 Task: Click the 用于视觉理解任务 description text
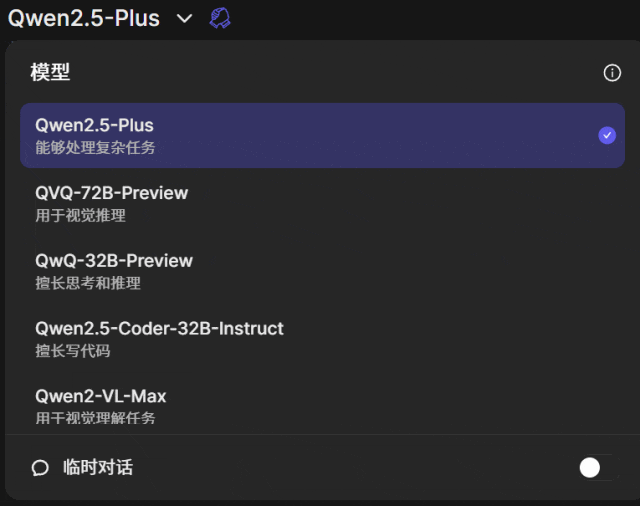click(95, 418)
